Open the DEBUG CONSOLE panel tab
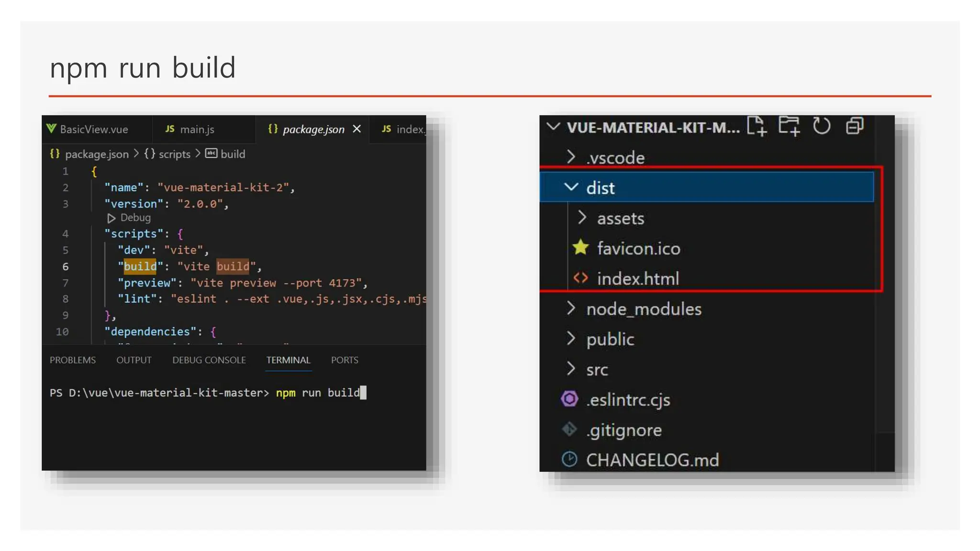Screen dimensions: 980x551 tap(209, 360)
